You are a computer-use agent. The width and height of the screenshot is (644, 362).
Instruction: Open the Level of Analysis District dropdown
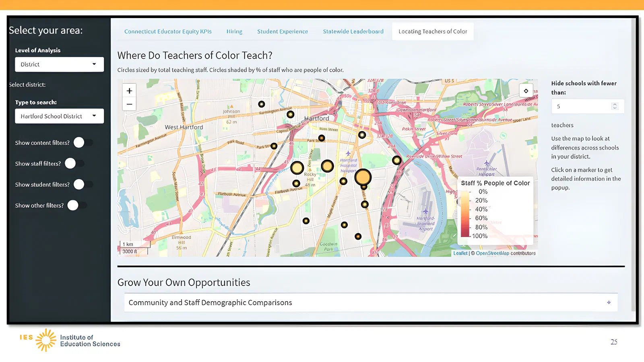click(x=59, y=64)
